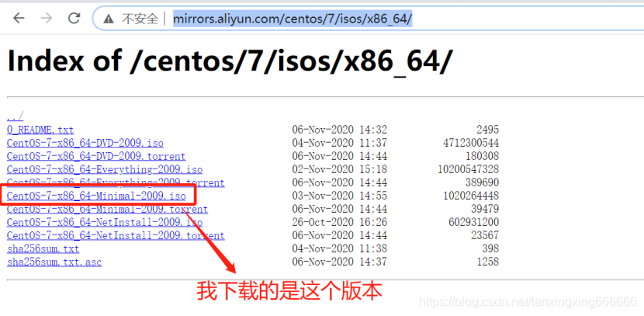
Task: Open the 0_README.txt link
Action: [x=40, y=130]
